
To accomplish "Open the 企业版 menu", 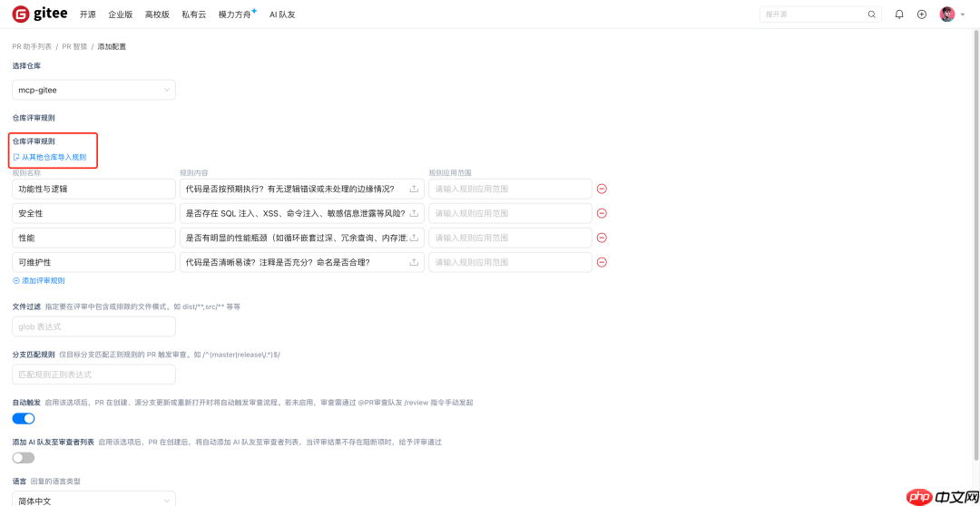I will click(x=120, y=15).
